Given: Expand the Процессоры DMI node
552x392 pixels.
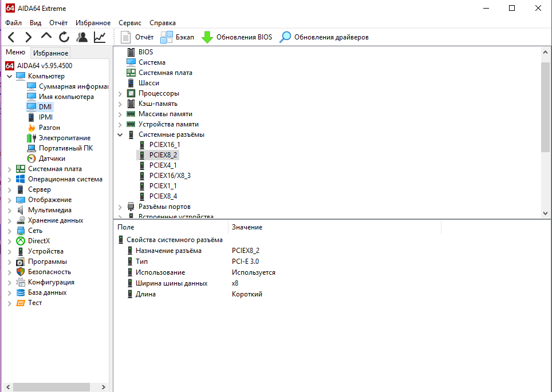Looking at the screenshot, I should 120,94.
